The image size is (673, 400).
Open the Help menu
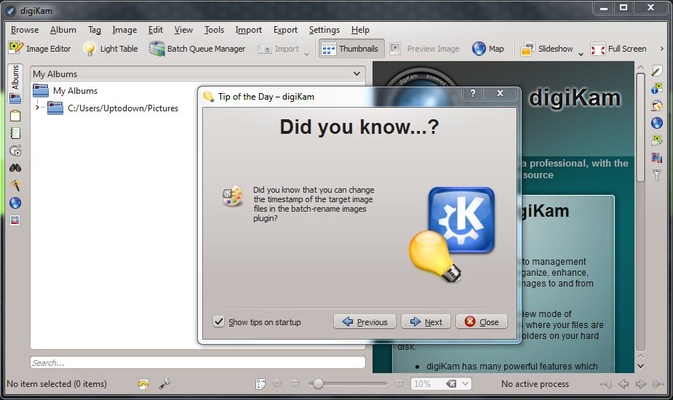click(x=360, y=30)
